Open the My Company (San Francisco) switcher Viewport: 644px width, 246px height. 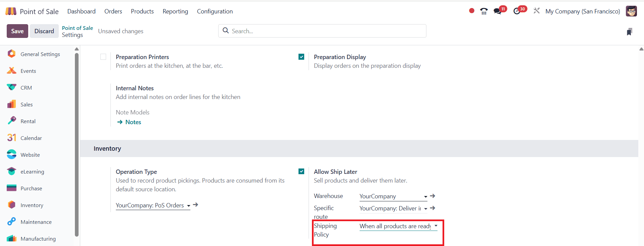tap(583, 11)
